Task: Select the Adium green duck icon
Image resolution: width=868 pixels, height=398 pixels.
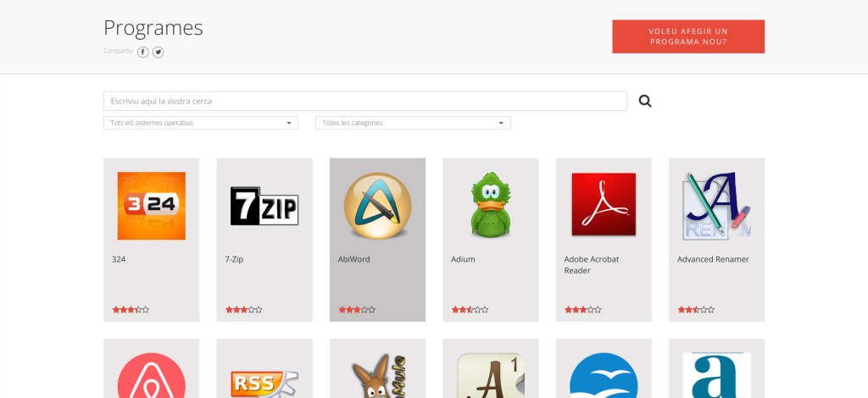Action: coord(491,206)
